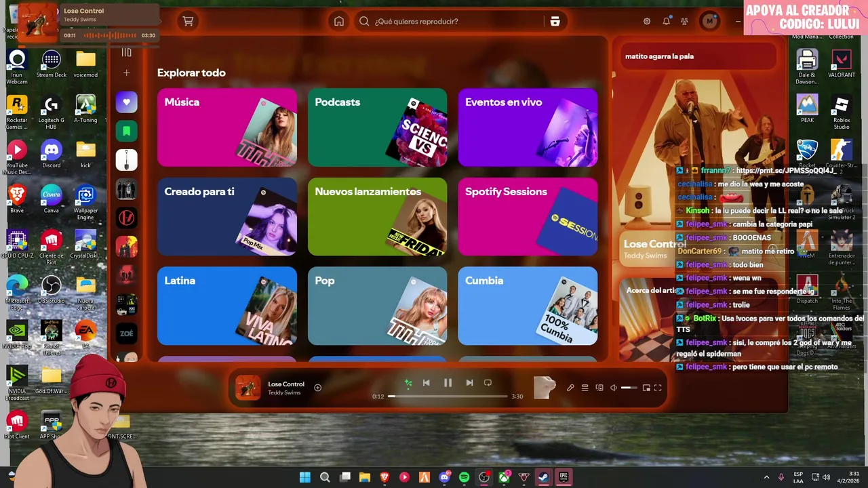Skip to previous track
Viewport: 868px width, 488px height.
click(426, 383)
